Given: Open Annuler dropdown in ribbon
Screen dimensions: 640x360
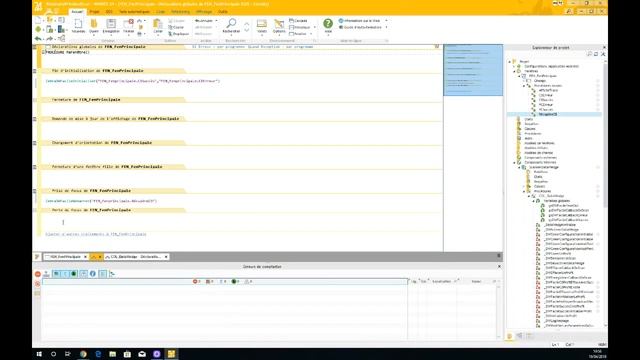Looking at the screenshot, I should point(216,20).
